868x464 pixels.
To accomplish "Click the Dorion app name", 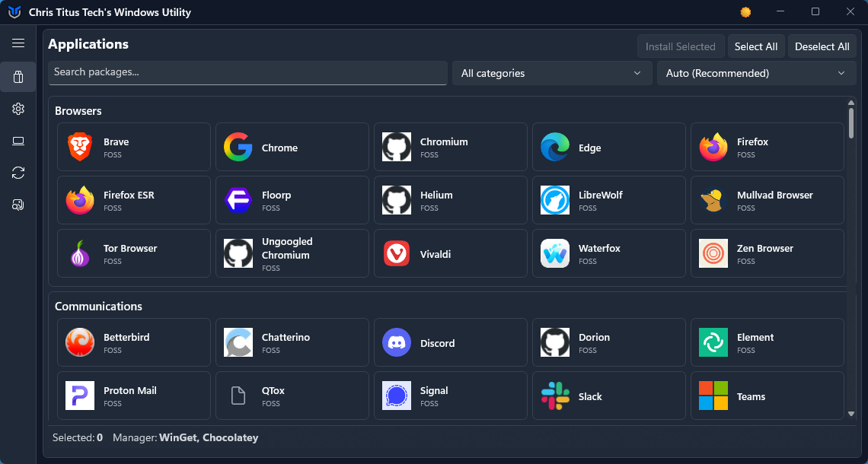I will pos(594,338).
